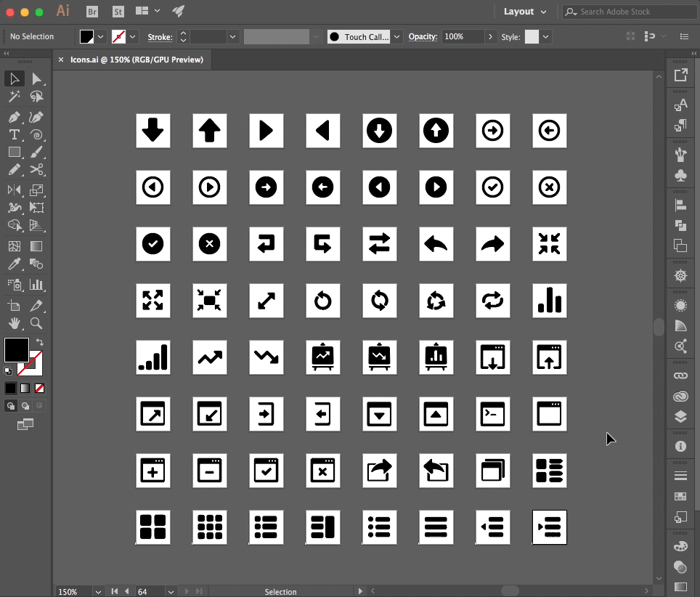Open the Gradient tool
This screenshot has width=700, height=597.
click(36, 246)
